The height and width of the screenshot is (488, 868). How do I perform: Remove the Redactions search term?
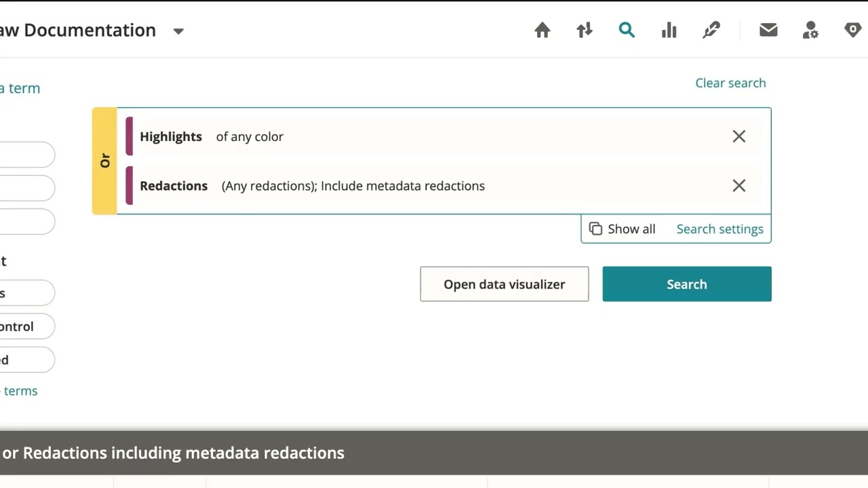pyautogui.click(x=739, y=186)
